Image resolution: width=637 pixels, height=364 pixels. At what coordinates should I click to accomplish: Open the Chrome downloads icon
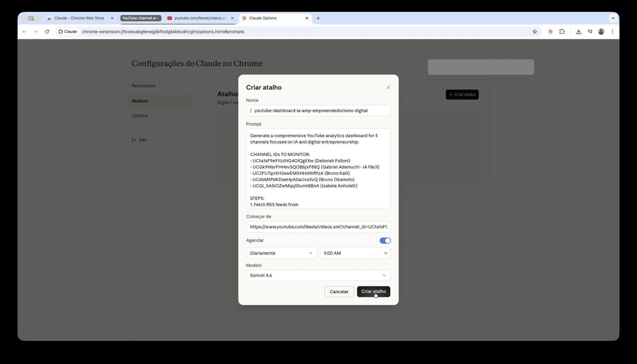[x=578, y=32]
